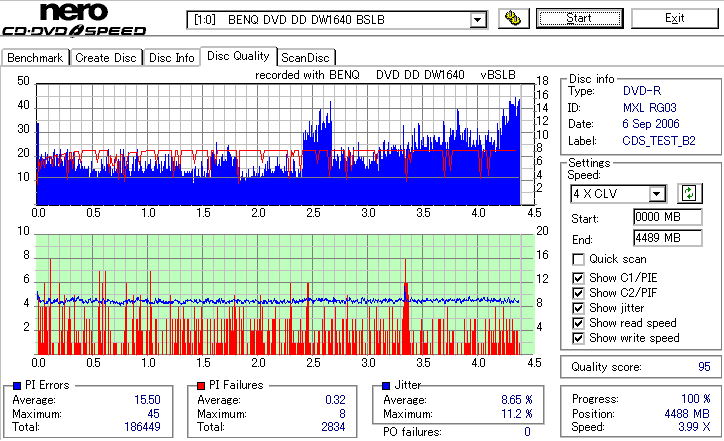
Task: Click the Speed value 3.99 X
Action: click(694, 427)
